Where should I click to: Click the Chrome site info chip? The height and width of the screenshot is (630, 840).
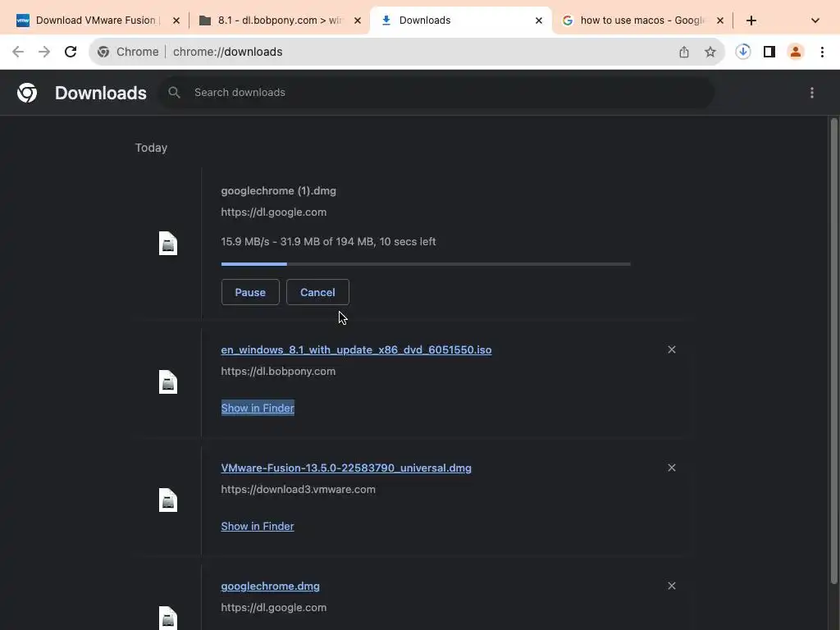point(129,52)
